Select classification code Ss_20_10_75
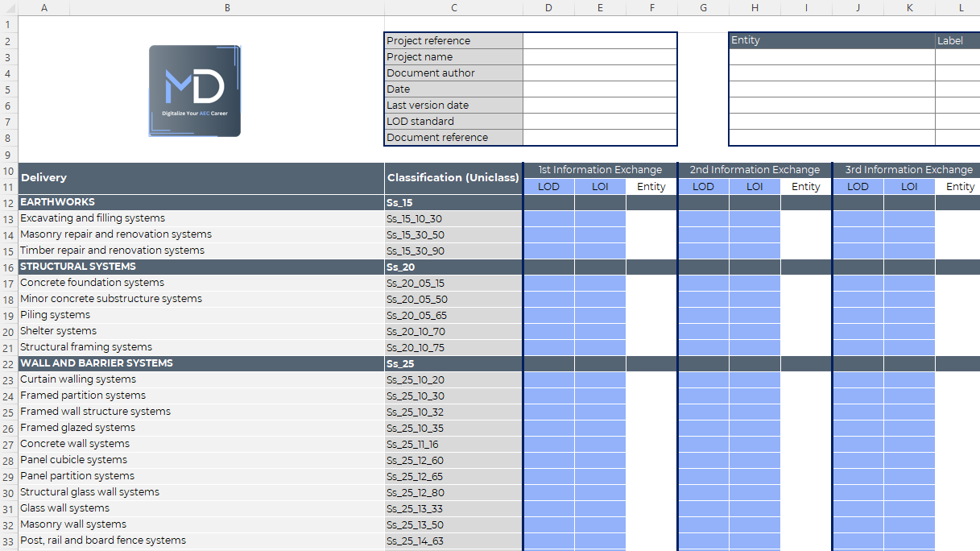The image size is (980, 551). point(453,347)
